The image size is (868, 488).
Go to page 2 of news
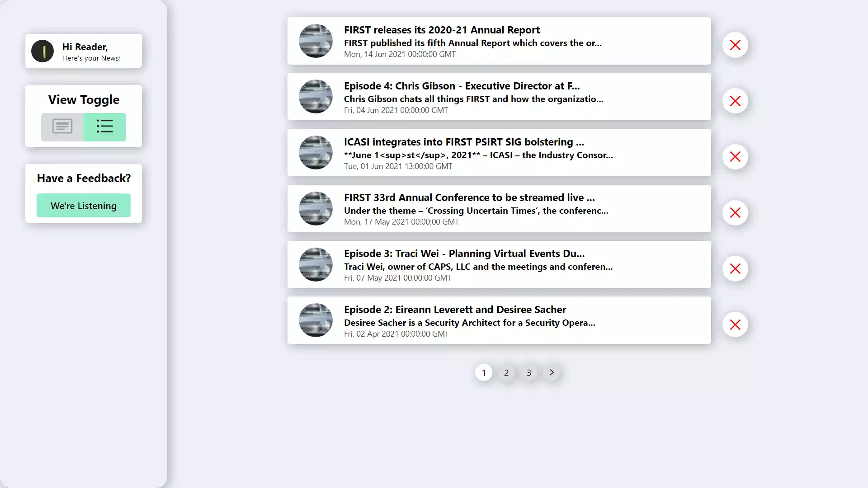[506, 372]
